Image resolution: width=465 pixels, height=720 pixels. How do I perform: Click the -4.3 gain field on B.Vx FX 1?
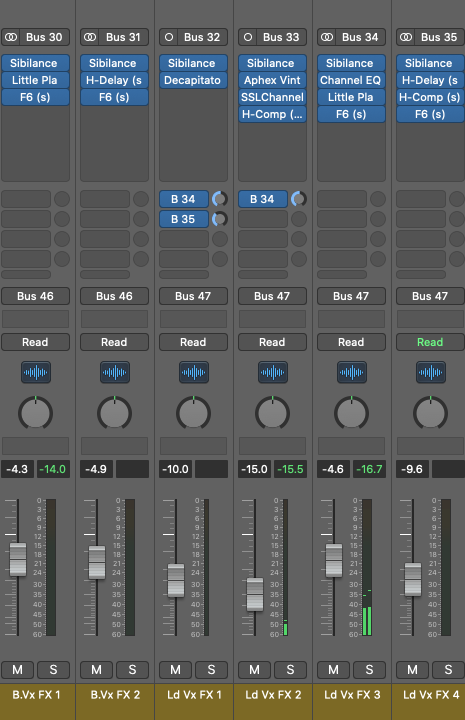point(17,469)
